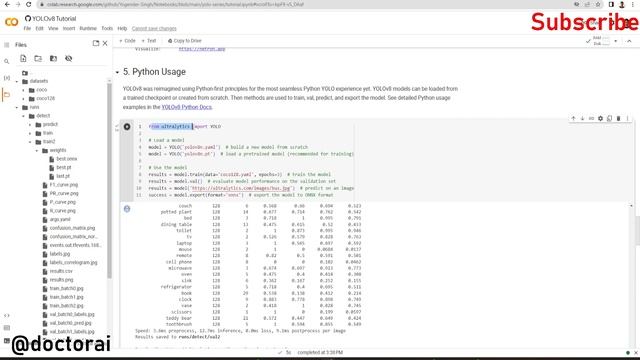Move cell up with arrow icon
Viewport: 640px width, 360px height.
pyautogui.click(x=573, y=118)
